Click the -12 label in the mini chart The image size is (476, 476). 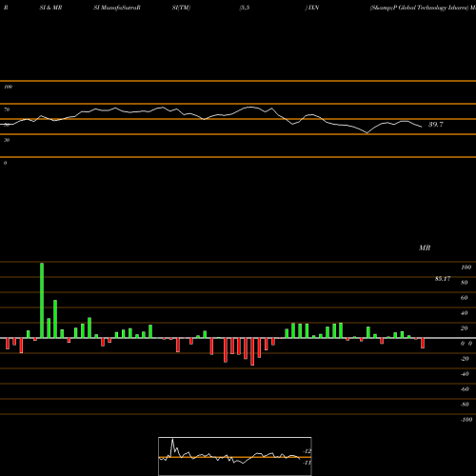point(307,451)
